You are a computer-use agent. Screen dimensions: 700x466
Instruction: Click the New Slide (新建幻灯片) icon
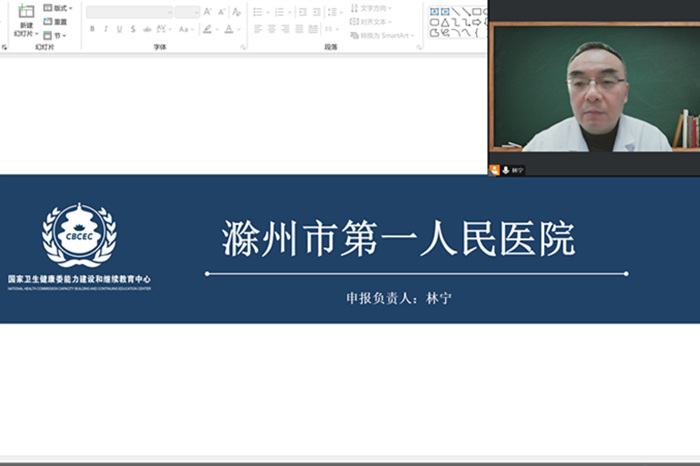pos(25,11)
